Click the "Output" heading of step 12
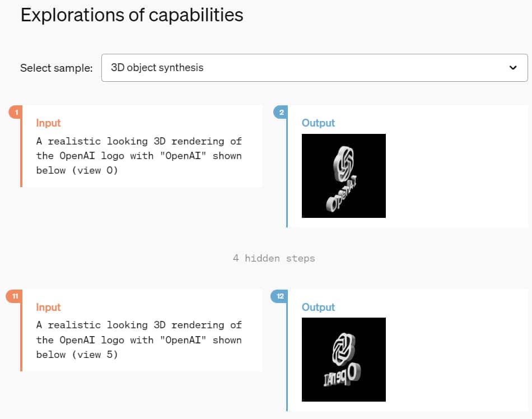 (x=318, y=307)
